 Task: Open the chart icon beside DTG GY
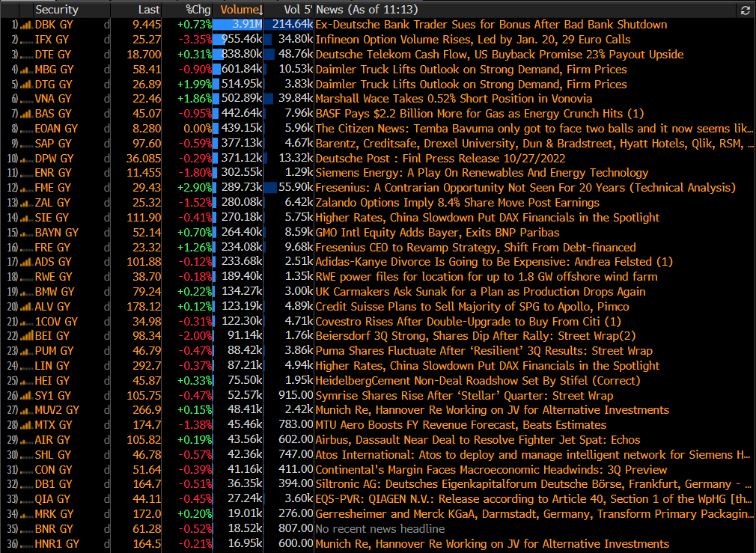pyautogui.click(x=26, y=85)
